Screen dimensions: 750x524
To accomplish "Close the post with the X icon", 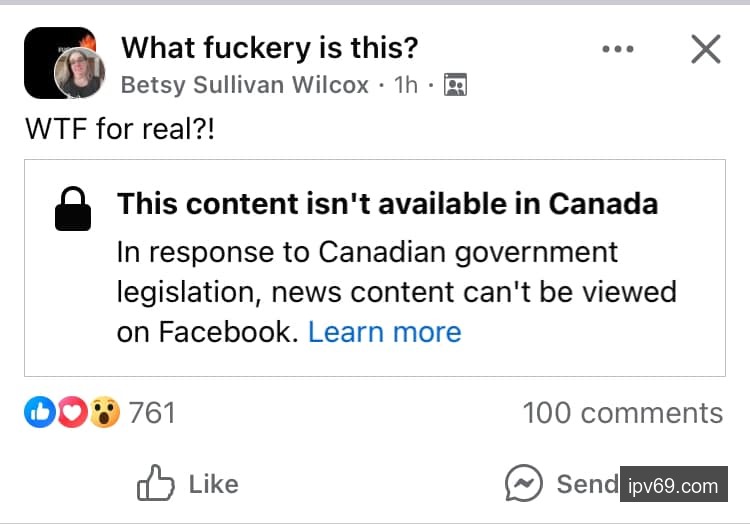I will click(x=706, y=48).
